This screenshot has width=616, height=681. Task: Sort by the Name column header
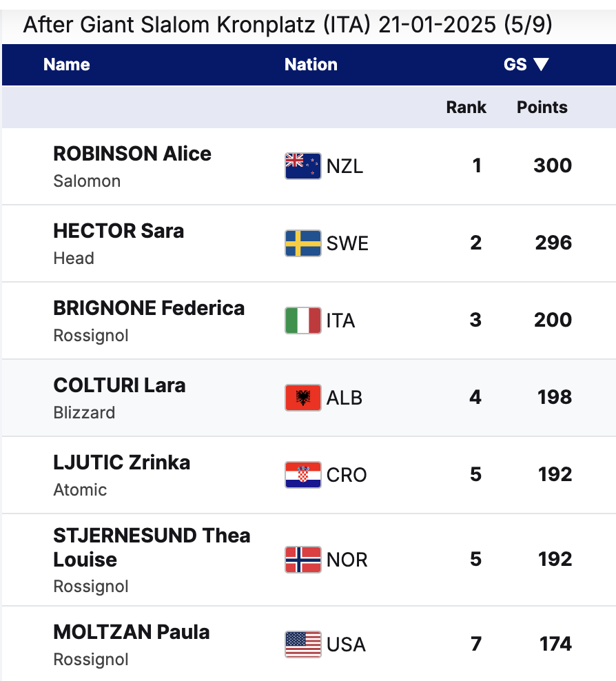pyautogui.click(x=67, y=65)
